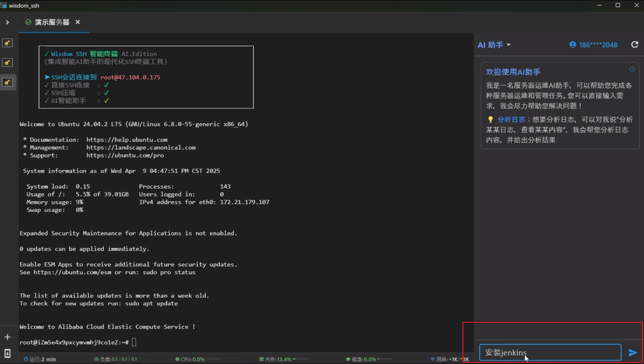Click the https://help.ubuntu.com documentation URL
644x364 pixels.
point(127,140)
